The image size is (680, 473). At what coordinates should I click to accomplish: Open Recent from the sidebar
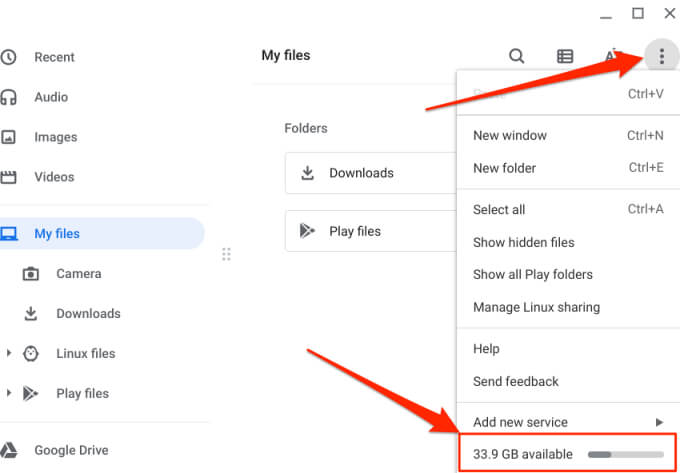click(55, 57)
